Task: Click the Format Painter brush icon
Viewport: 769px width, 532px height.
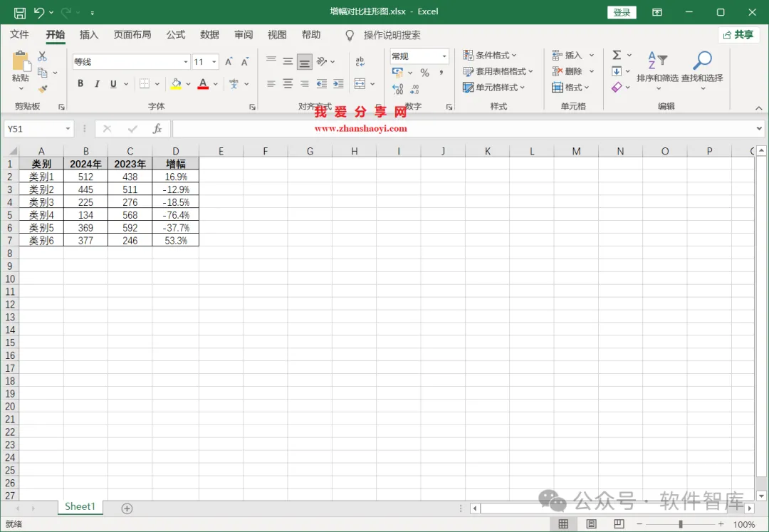Action: point(43,89)
